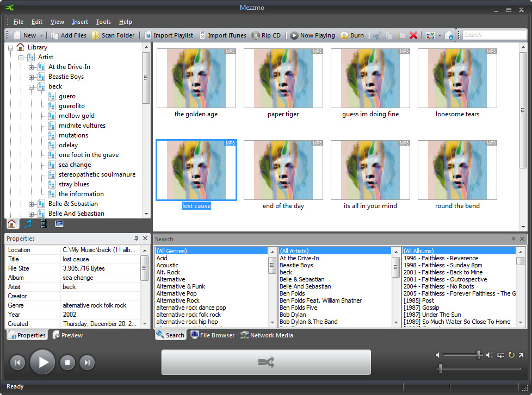Click the file properties info icon
Image resolution: width=532 pixels, height=395 pixels.
click(449, 35)
